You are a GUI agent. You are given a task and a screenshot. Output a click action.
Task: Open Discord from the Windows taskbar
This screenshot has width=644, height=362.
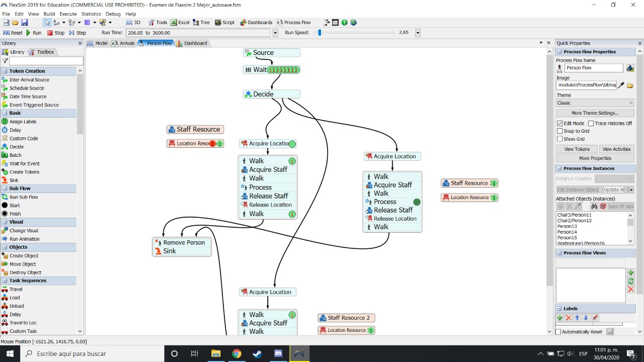point(278,353)
